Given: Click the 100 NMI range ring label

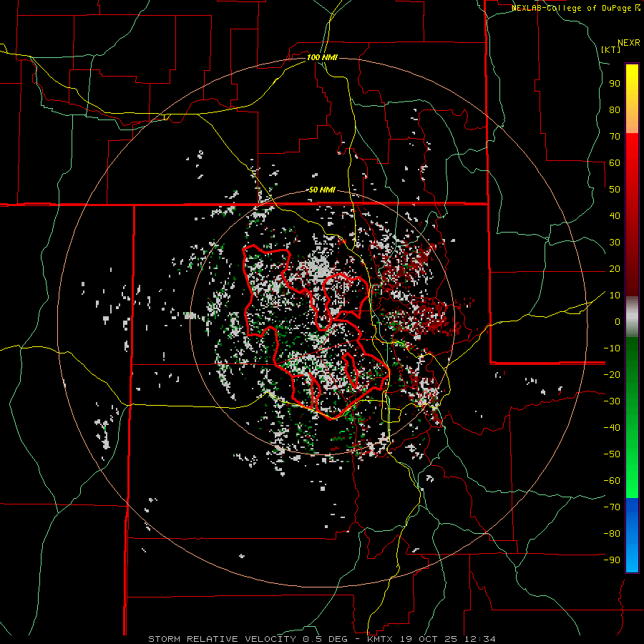Looking at the screenshot, I should coord(322,57).
